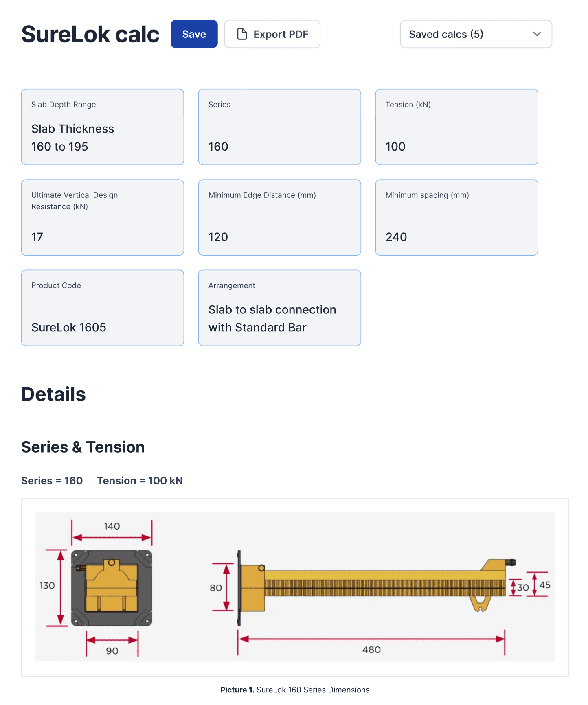Click the Series = 160 label
Viewport: 588px width, 705px height.
click(52, 480)
